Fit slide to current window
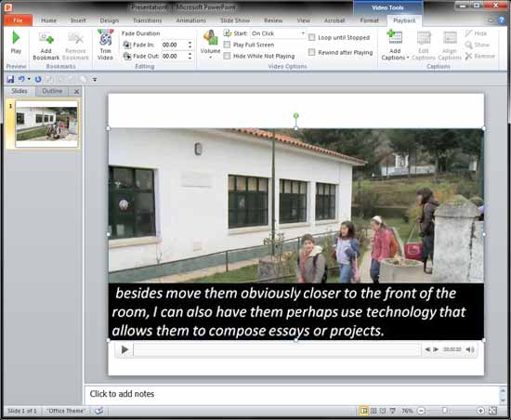511x420 pixels. [493, 411]
